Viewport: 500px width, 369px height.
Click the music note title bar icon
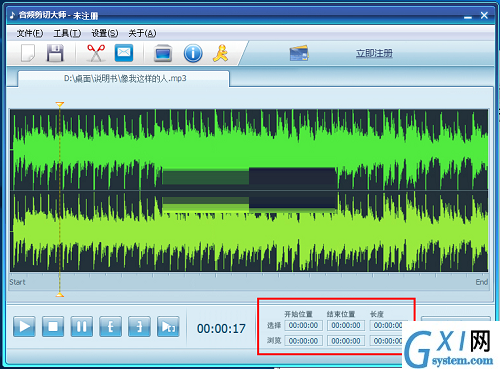tap(12, 15)
